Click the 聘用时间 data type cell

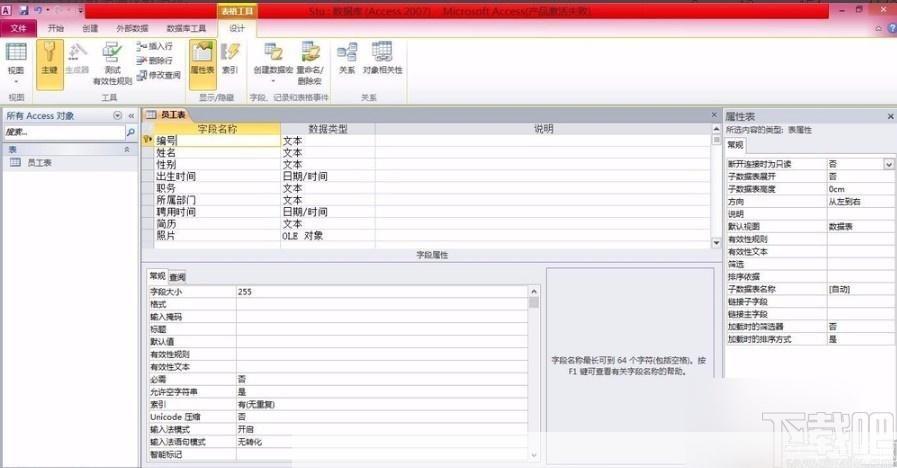pyautogui.click(x=328, y=212)
